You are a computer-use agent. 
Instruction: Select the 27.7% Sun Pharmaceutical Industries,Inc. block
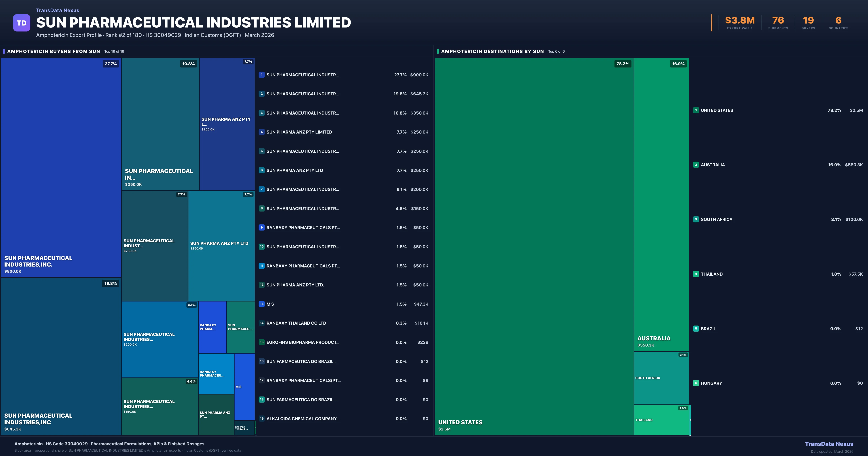point(61,168)
